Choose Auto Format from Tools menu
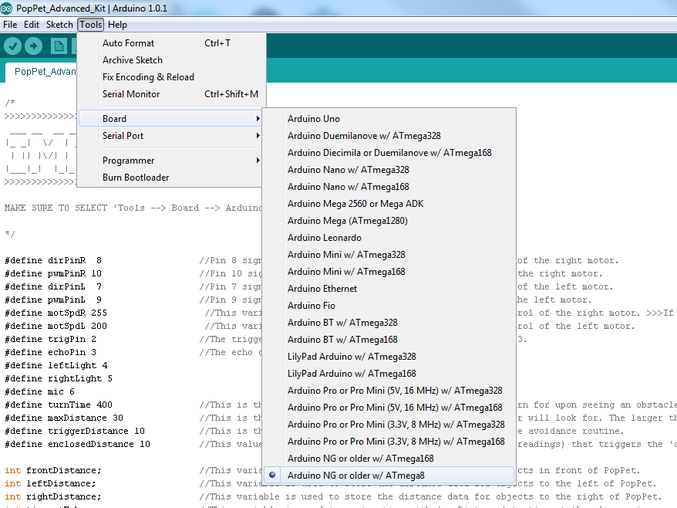 click(x=172, y=43)
